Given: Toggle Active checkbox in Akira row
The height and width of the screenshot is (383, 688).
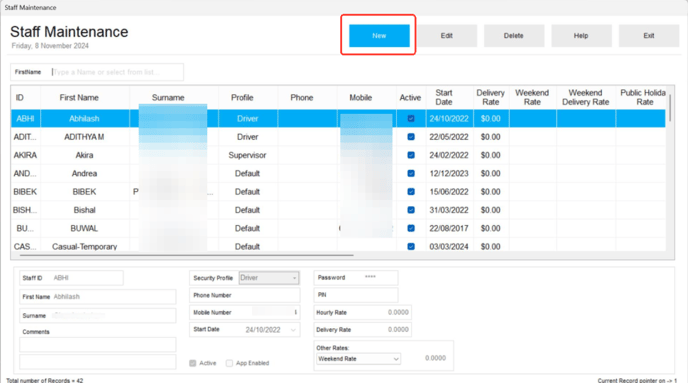Looking at the screenshot, I should click(411, 155).
